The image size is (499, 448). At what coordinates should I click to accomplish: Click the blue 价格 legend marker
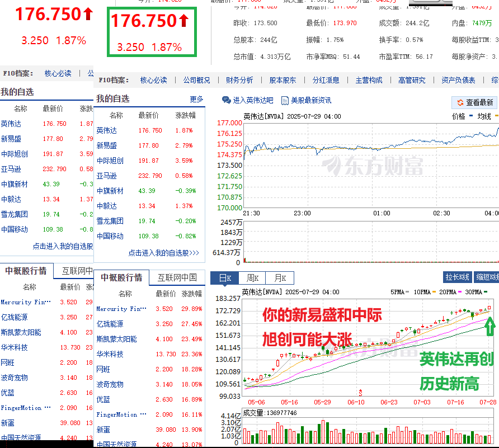(471, 116)
